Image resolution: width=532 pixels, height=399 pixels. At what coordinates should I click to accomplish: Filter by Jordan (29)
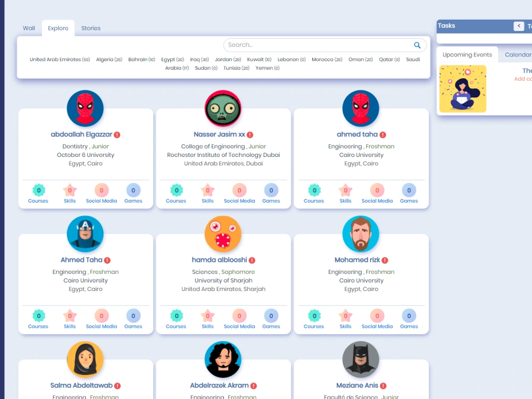(228, 60)
